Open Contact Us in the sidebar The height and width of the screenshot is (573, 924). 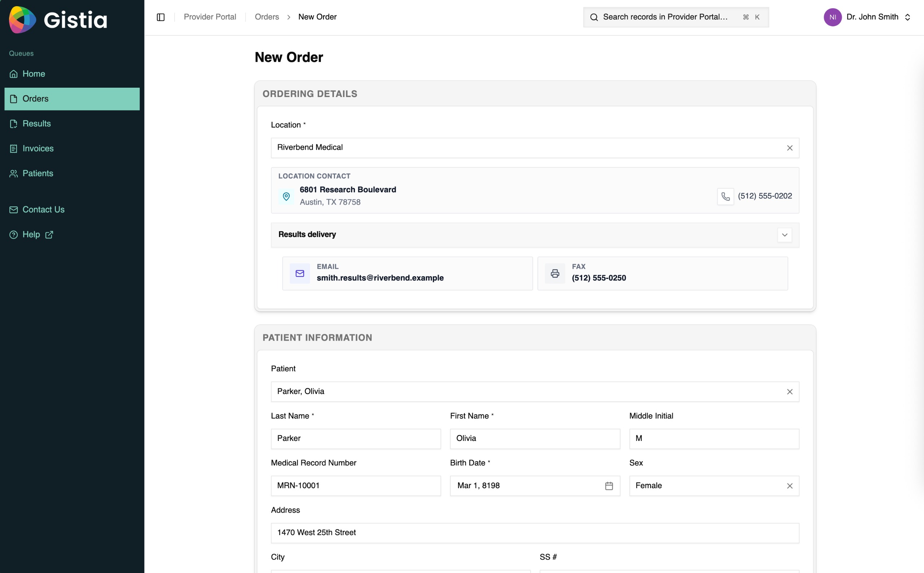pyautogui.click(x=72, y=210)
